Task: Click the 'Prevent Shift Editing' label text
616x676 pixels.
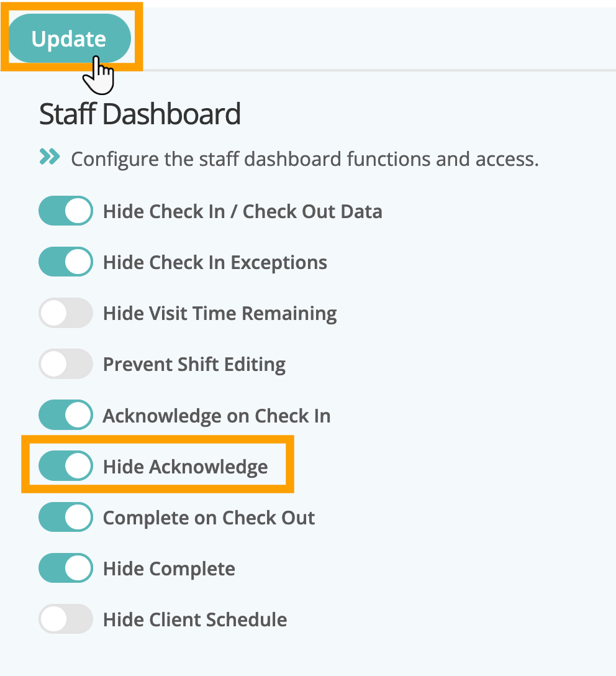Action: pyautogui.click(x=194, y=364)
